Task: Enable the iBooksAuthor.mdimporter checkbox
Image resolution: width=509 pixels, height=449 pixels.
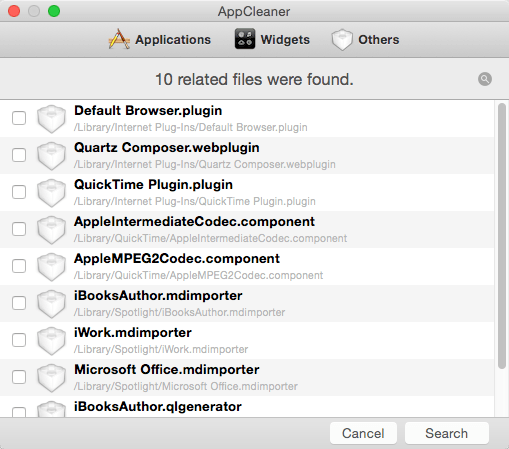Action: point(19,303)
